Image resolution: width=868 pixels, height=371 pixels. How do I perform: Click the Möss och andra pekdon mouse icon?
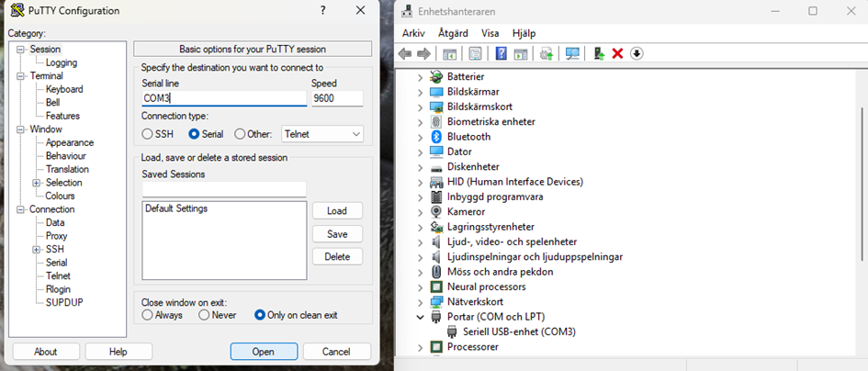click(437, 272)
